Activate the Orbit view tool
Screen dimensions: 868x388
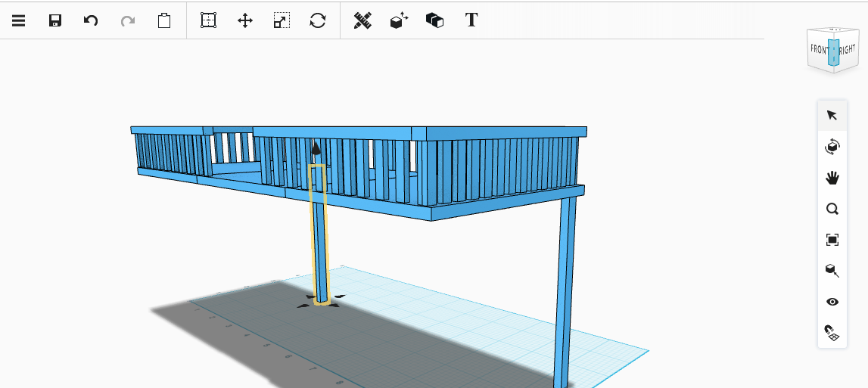coord(832,147)
